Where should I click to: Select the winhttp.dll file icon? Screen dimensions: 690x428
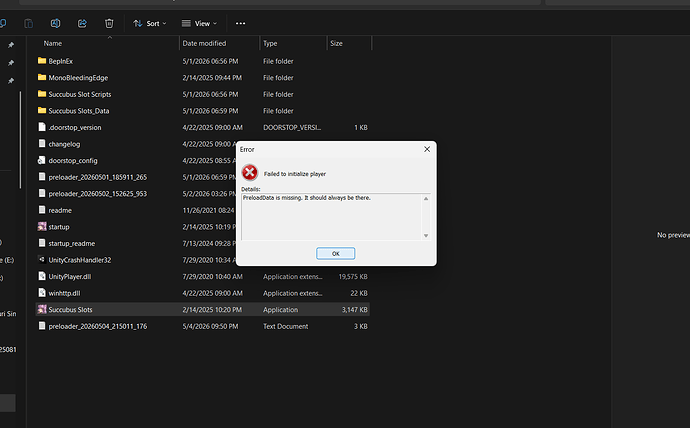point(42,293)
